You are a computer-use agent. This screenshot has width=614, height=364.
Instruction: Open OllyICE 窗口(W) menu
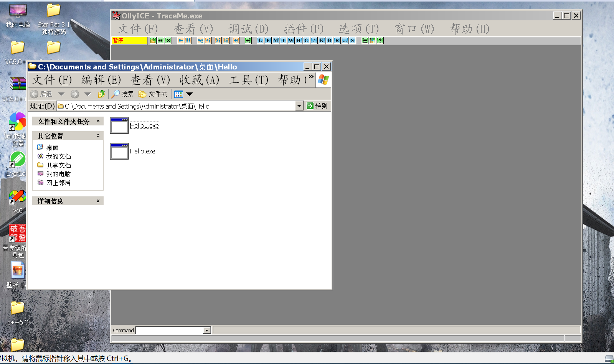414,29
